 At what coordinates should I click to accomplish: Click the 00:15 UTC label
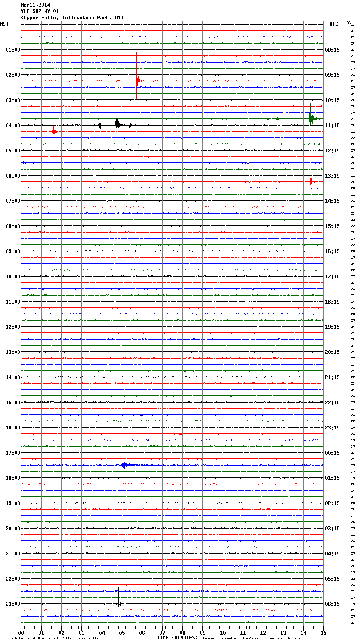(332, 453)
